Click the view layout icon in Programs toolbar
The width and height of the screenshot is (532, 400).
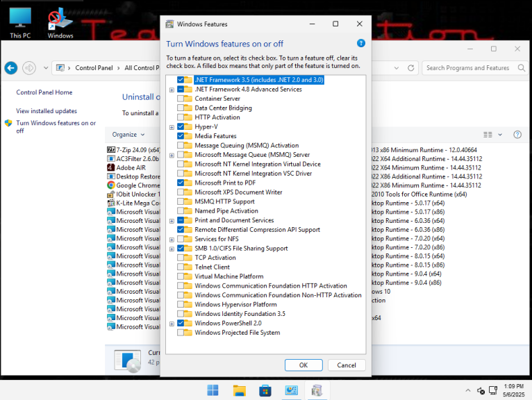tap(488, 135)
